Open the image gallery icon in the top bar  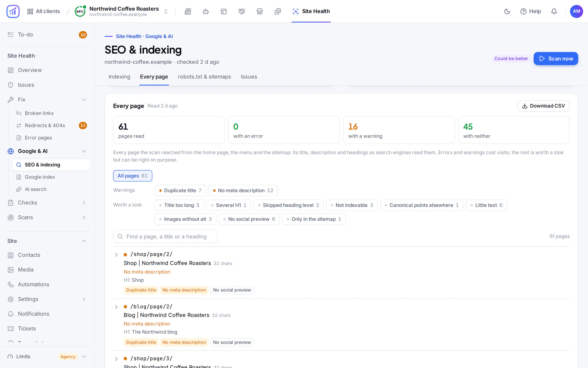[278, 11]
